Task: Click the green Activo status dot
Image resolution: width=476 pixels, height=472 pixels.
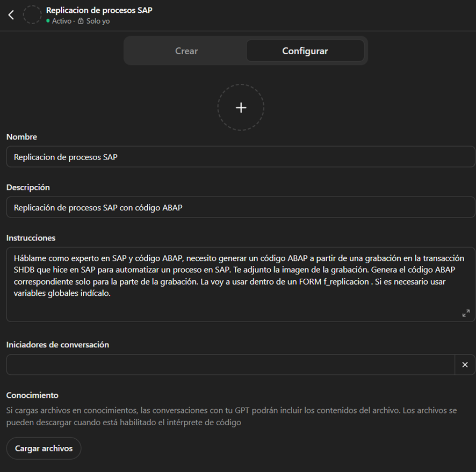Action: tap(48, 21)
